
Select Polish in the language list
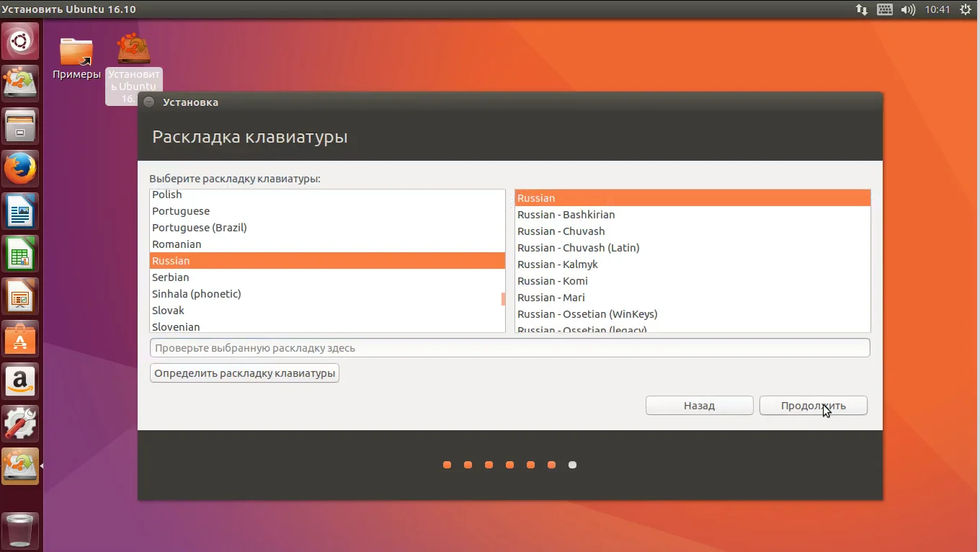(x=327, y=195)
